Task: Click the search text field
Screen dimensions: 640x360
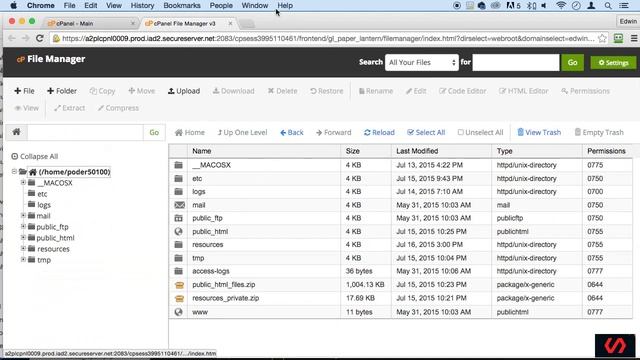Action: tap(516, 62)
